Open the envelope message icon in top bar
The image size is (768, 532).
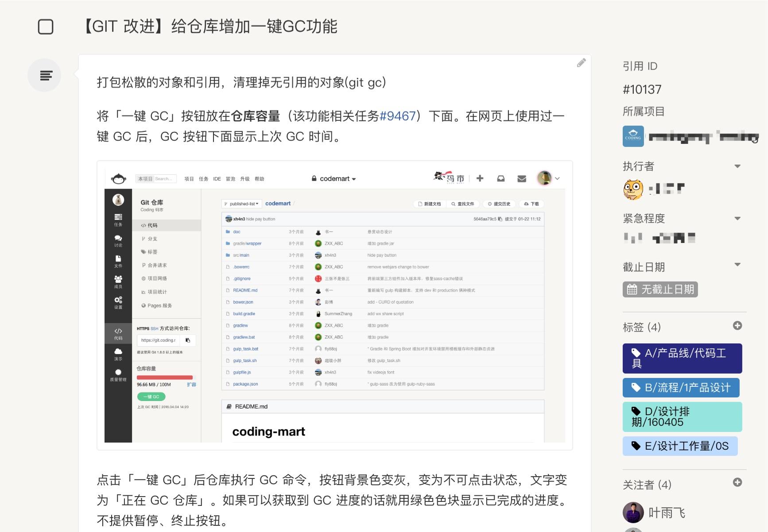coord(522,178)
